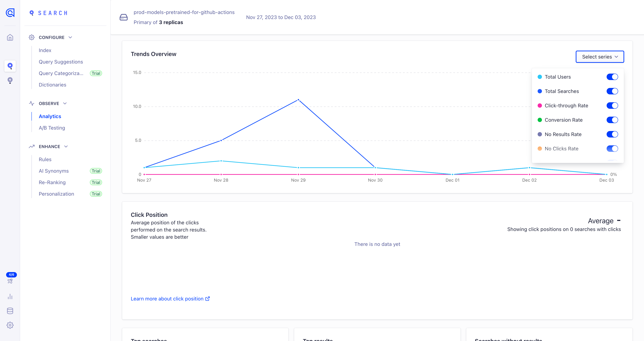This screenshot has width=644, height=341.
Task: Disable the Click-through Rate series
Action: [x=612, y=106]
